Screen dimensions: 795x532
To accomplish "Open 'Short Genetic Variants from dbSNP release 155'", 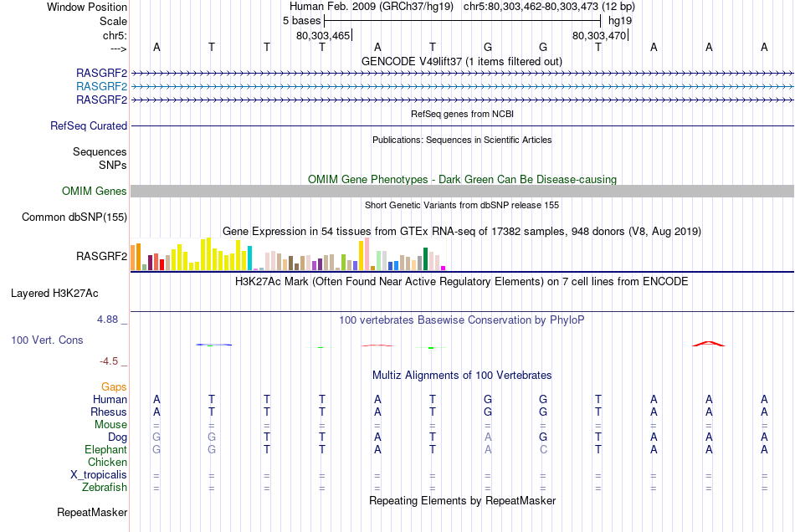I will [x=461, y=205].
